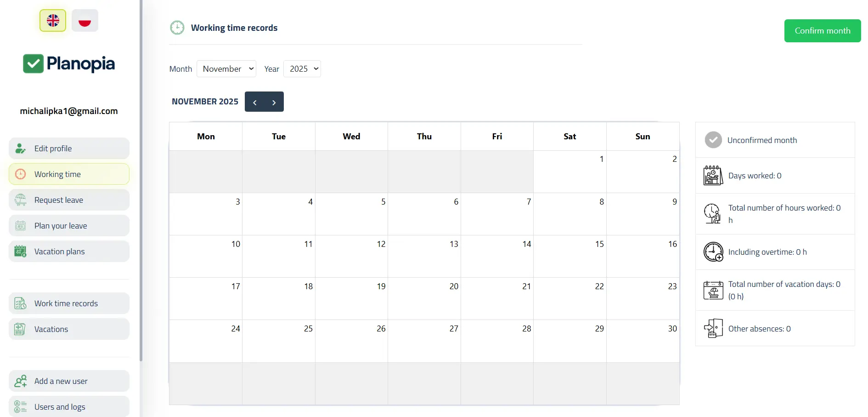Go to previous month arrow
Screen dimensions: 868x417
[x=255, y=102]
